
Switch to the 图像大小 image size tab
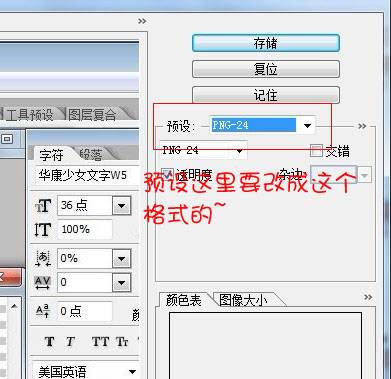pyautogui.click(x=243, y=300)
